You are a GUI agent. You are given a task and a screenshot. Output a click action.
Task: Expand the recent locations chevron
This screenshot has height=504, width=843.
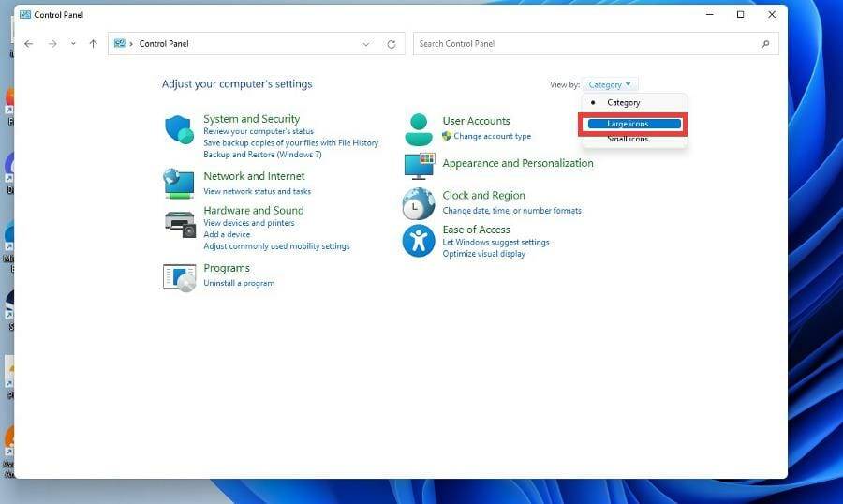pyautogui.click(x=73, y=44)
